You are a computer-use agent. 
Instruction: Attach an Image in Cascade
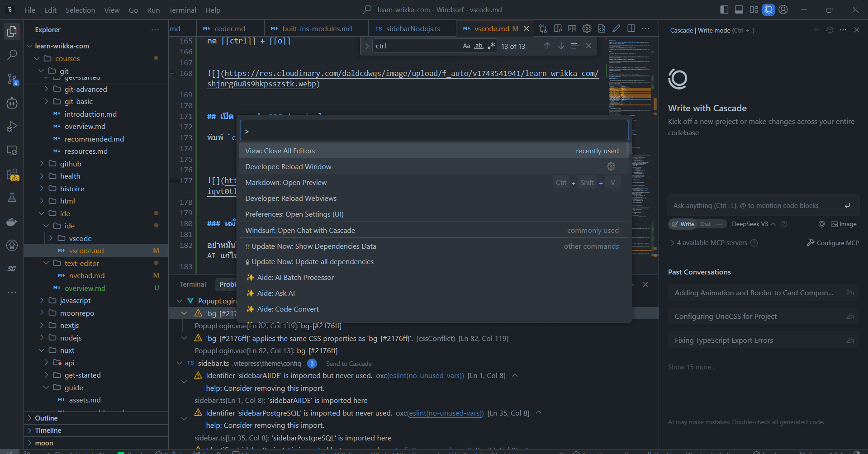pyautogui.click(x=844, y=224)
